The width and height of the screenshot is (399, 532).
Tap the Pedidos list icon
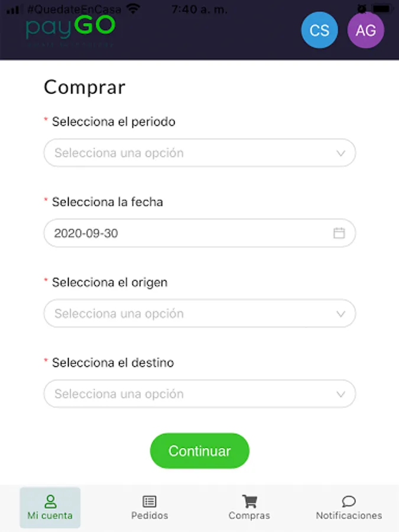[150, 501]
